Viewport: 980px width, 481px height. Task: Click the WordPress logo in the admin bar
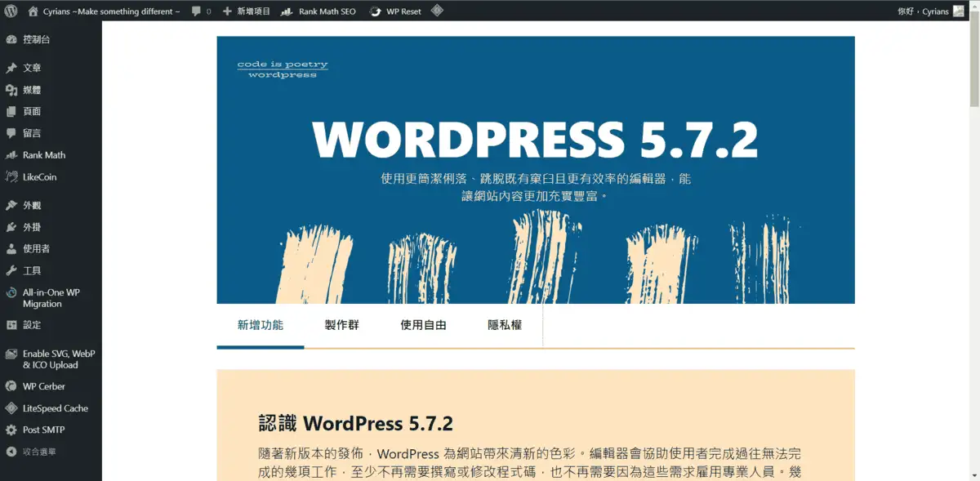[11, 11]
